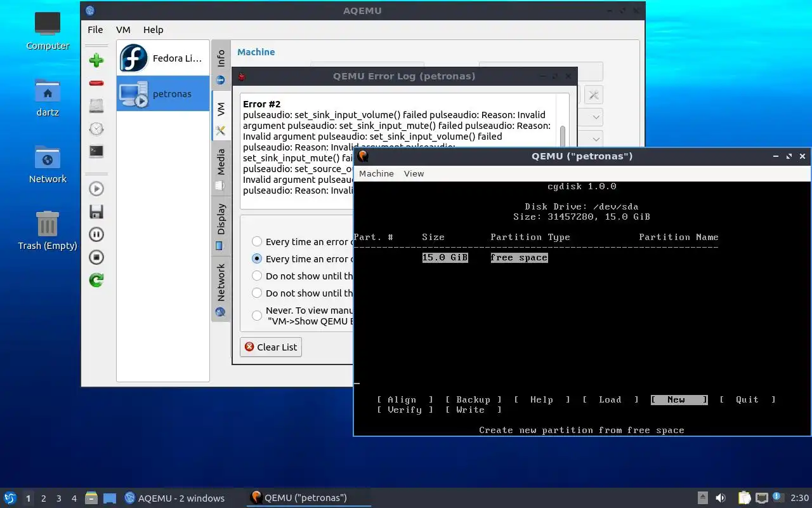
Task: Click the Clear List button
Action: tap(271, 347)
